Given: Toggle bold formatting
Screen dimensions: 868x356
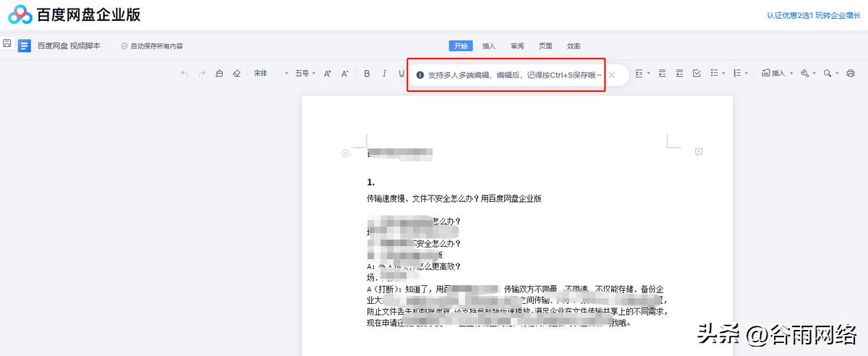Looking at the screenshot, I should click(367, 73).
